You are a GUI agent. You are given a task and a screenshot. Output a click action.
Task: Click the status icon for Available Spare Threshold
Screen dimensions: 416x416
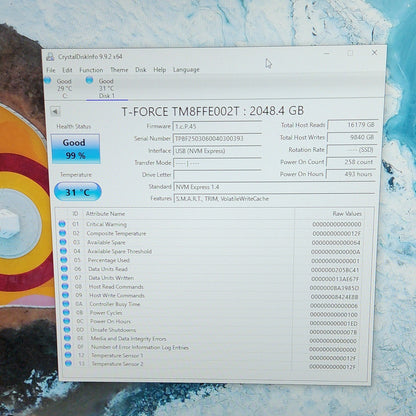(x=63, y=251)
